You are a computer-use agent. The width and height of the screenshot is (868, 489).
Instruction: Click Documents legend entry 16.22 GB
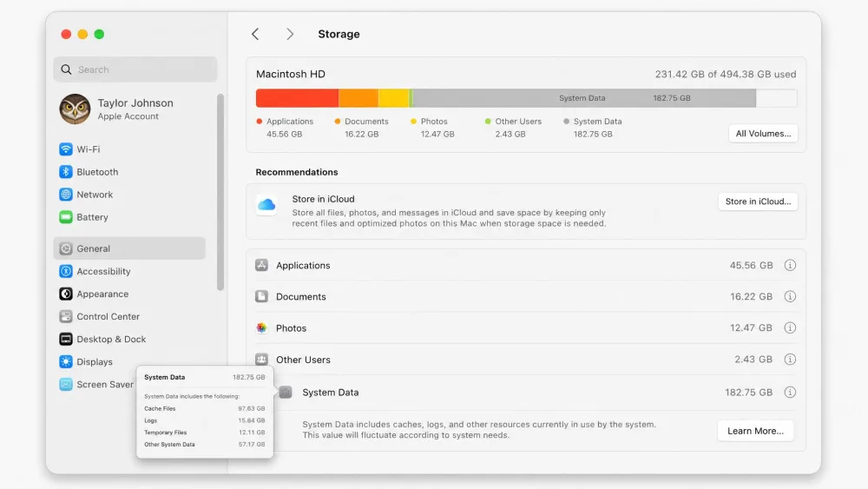pos(361,128)
